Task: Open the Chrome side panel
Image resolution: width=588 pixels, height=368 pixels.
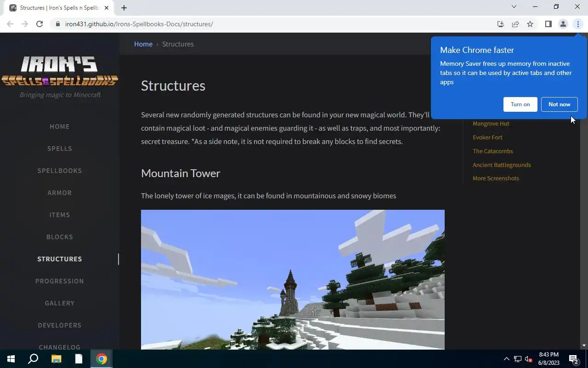Action: [x=548, y=24]
